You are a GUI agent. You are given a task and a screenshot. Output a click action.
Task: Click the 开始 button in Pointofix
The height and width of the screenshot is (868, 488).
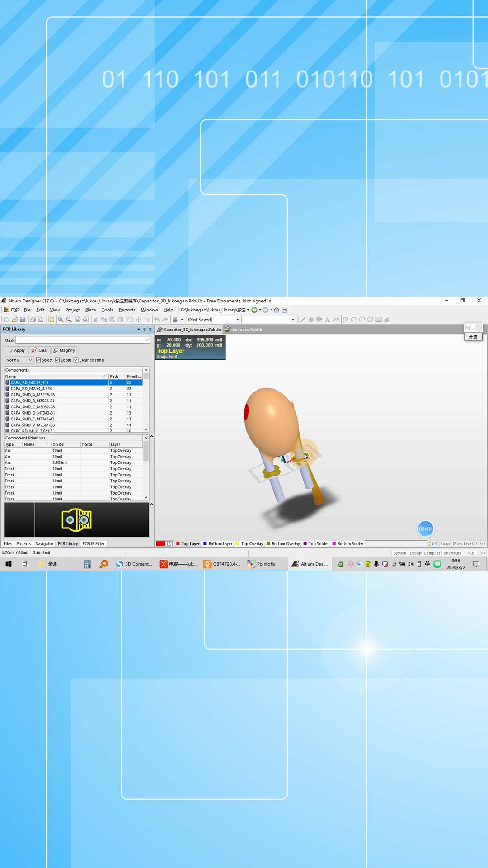tap(473, 337)
